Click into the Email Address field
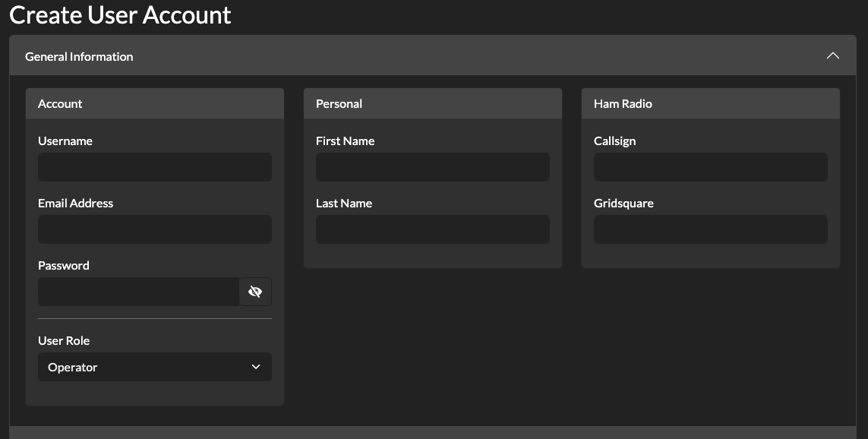This screenshot has height=439, width=868. tap(155, 229)
